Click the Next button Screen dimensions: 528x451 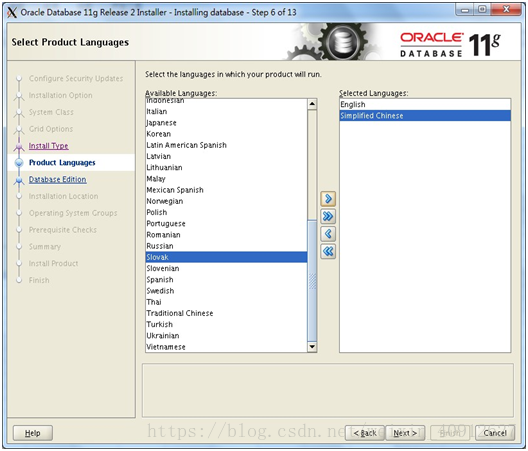(x=405, y=433)
